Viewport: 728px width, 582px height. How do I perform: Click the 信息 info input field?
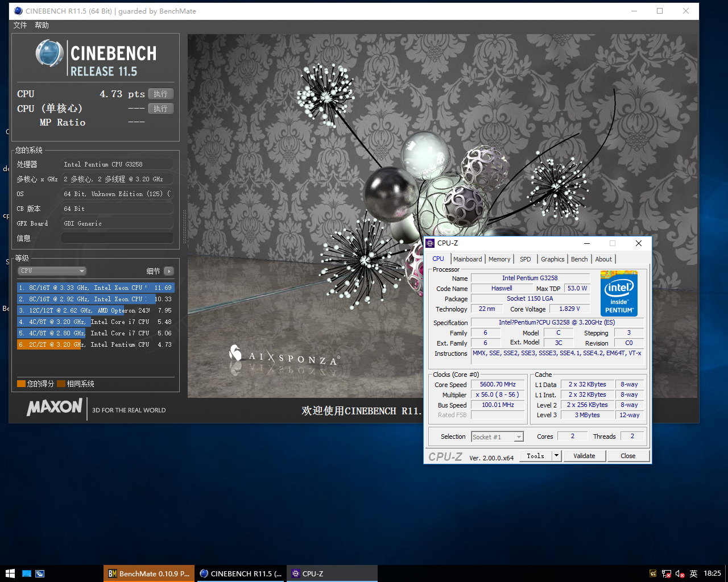tap(117, 238)
